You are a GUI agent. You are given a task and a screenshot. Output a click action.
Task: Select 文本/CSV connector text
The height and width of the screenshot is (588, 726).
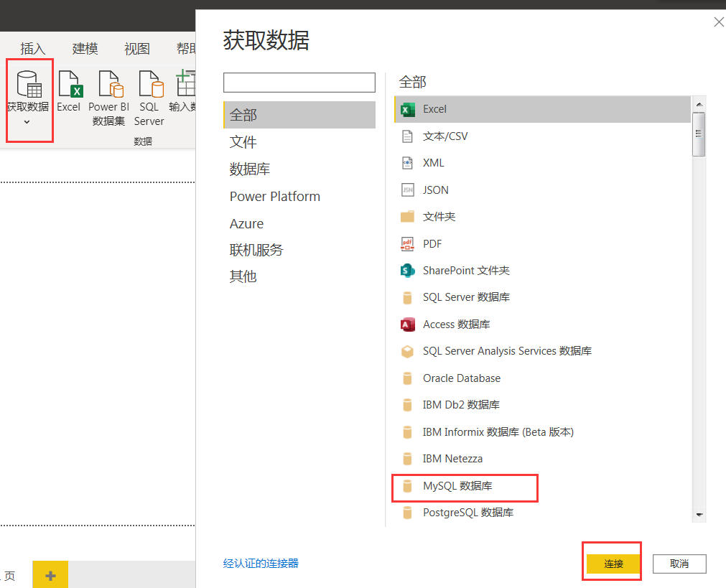pos(445,136)
